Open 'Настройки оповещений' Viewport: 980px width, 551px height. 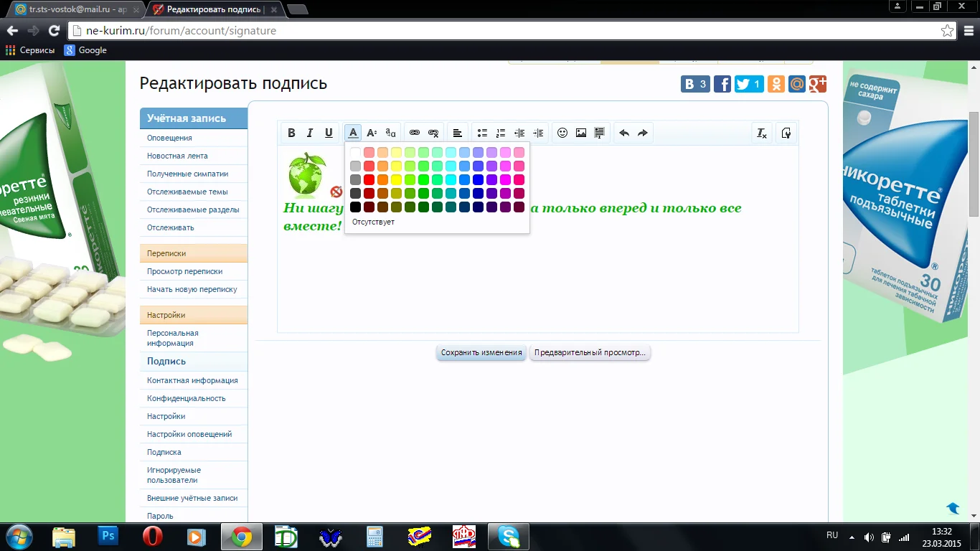click(189, 434)
